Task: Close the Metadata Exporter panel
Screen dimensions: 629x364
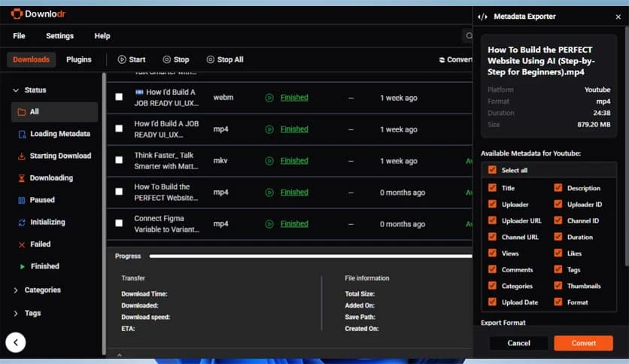Action: coord(618,17)
